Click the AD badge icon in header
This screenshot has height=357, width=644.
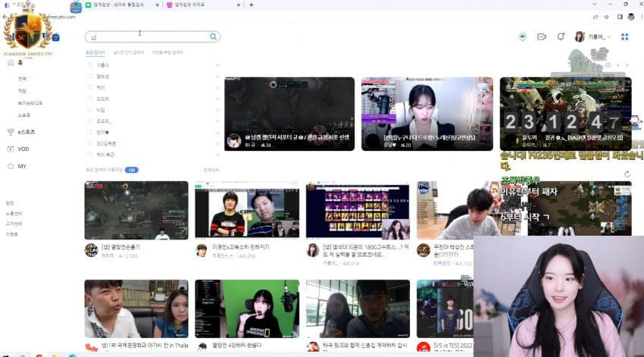click(x=523, y=36)
